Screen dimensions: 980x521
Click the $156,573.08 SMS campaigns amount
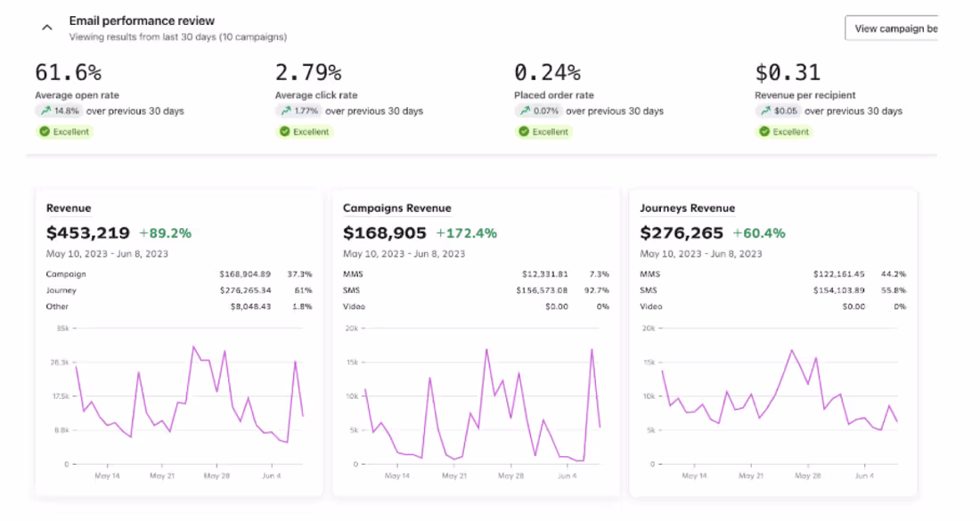pyautogui.click(x=542, y=290)
